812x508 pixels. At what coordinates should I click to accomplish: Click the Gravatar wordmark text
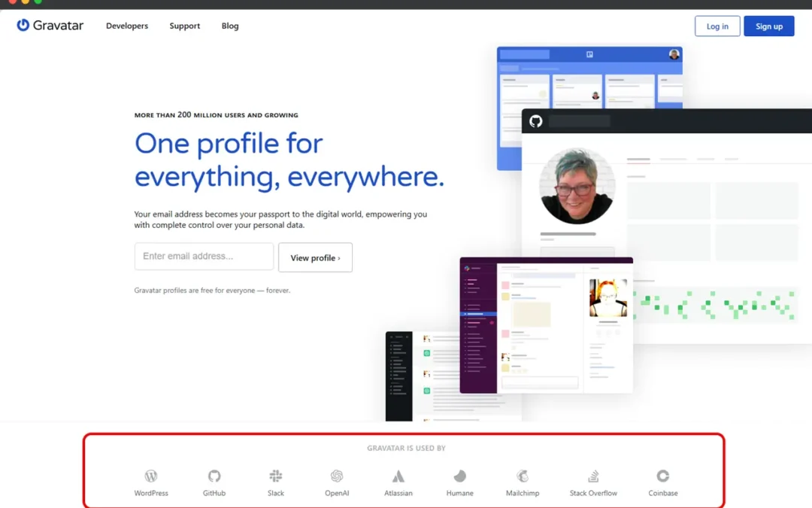[x=58, y=26]
